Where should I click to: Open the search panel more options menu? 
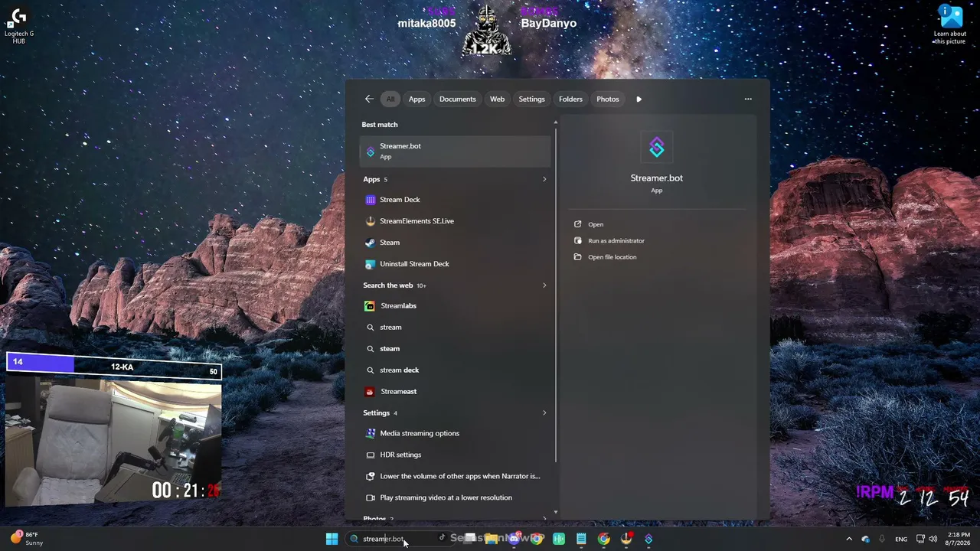(x=748, y=99)
